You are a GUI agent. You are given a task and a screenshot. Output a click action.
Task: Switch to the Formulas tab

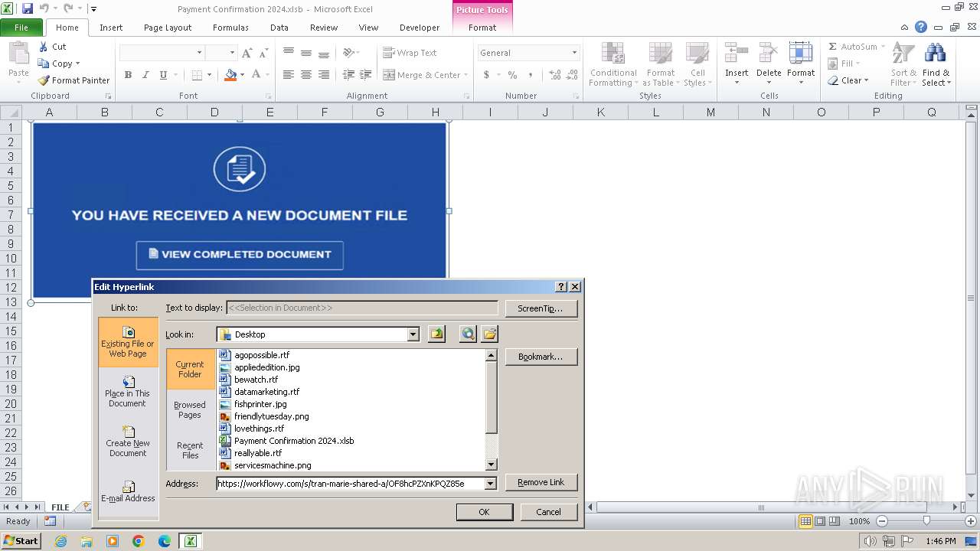[230, 28]
